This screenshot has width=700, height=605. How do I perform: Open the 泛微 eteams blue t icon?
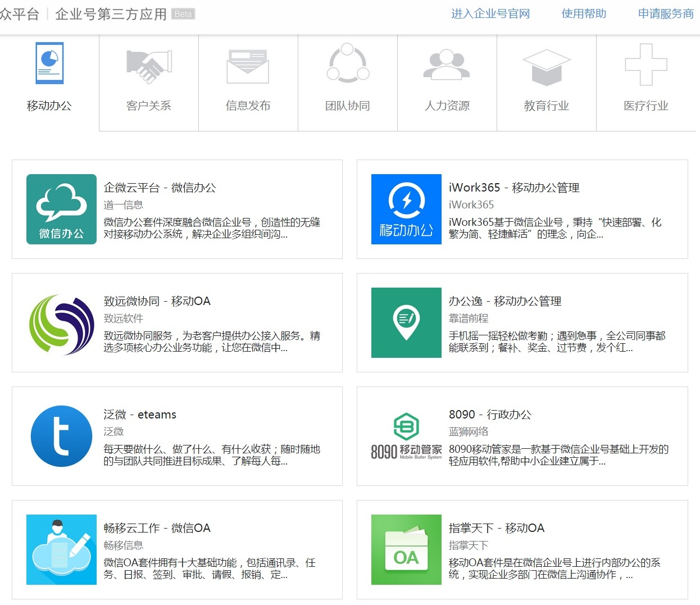tap(61, 436)
